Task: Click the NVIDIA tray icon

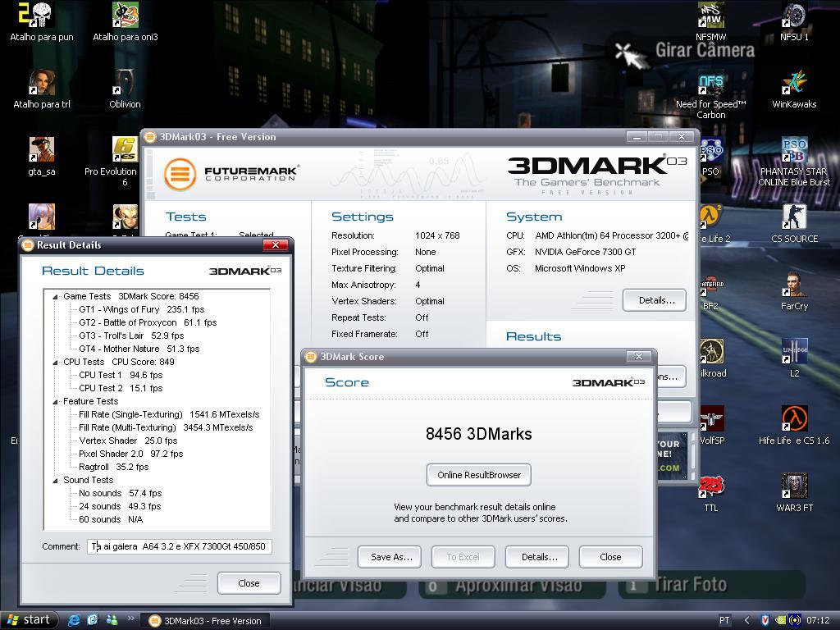Action: click(781, 620)
